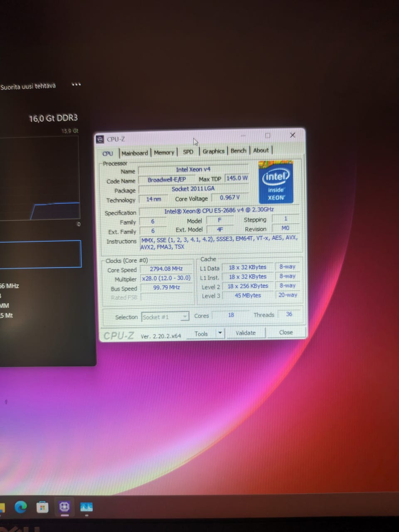The image size is (399, 532).
Task: Click the Threads value '36'
Action: tap(289, 314)
